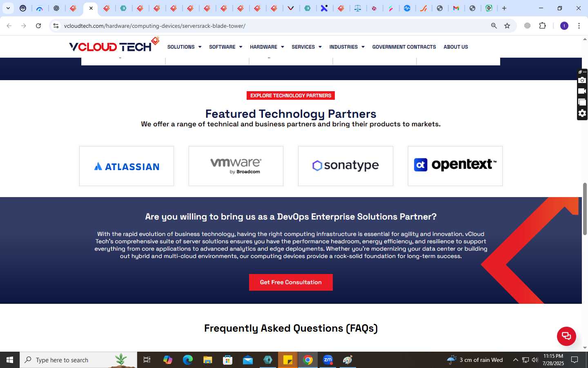Open the tab search dropdown arrow
The width and height of the screenshot is (588, 368).
(8, 8)
